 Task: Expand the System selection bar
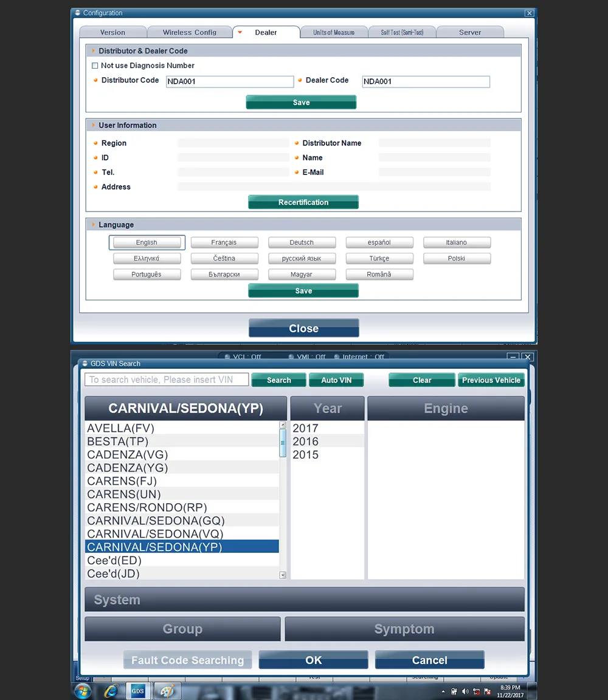[304, 599]
